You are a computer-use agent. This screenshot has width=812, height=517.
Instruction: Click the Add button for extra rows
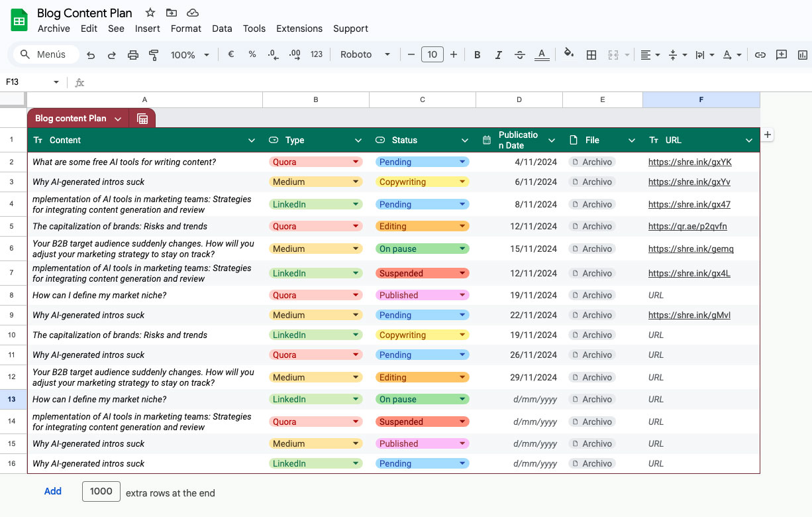point(53,491)
